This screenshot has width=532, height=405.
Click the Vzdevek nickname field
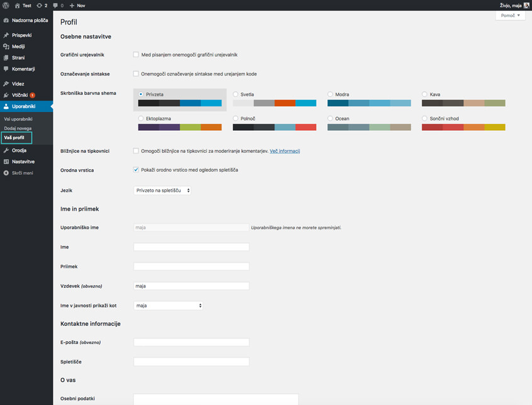point(191,286)
